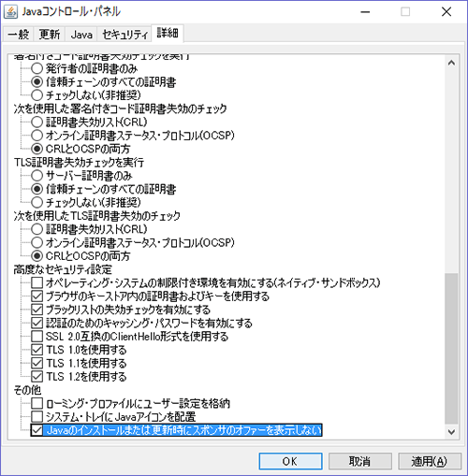Check システム・トレイにJavaアイコンを配置
Screen dimensions: 468x476
(x=37, y=417)
